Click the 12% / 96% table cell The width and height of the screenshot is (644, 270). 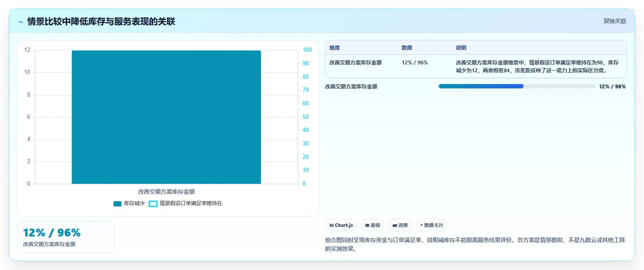(x=415, y=63)
